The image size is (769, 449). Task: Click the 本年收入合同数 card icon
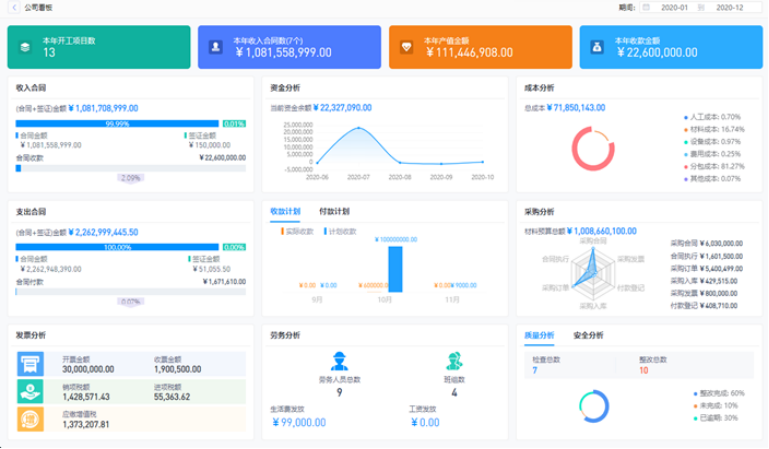pyautogui.click(x=215, y=47)
